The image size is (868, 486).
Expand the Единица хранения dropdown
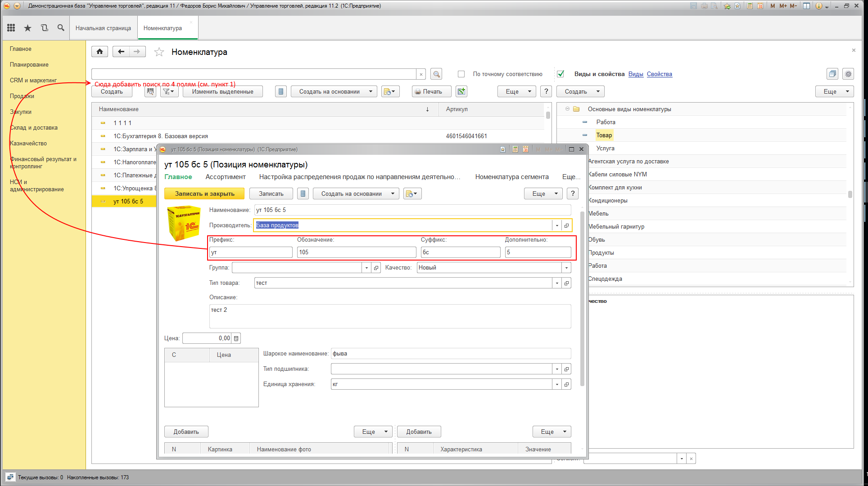click(557, 384)
